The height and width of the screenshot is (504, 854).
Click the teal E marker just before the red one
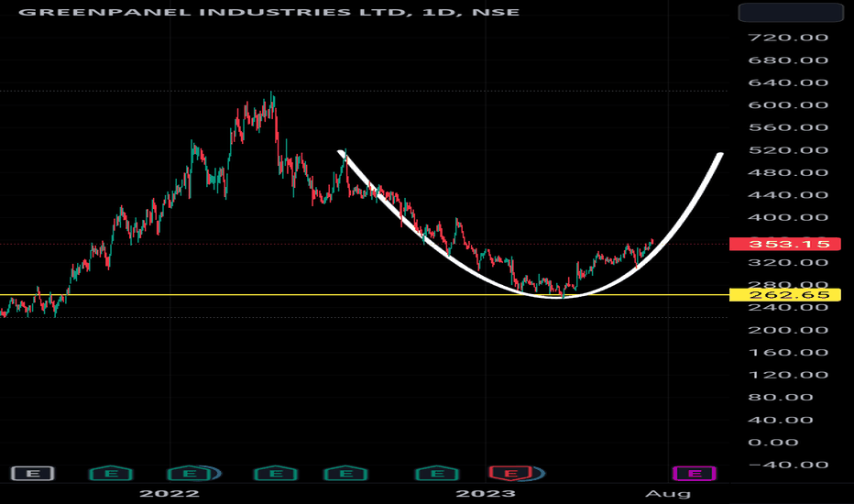437,473
